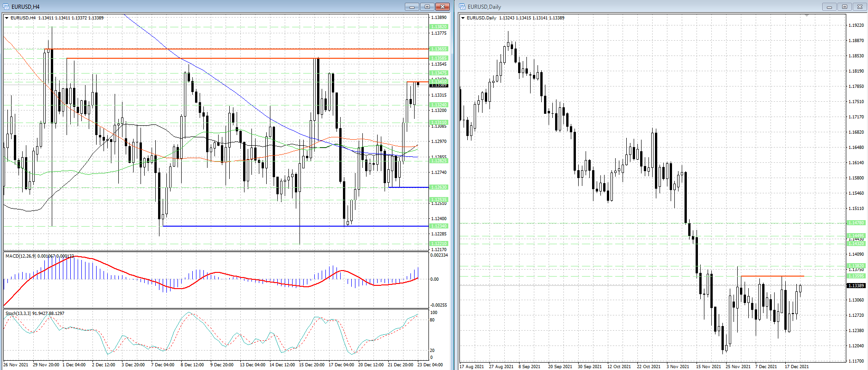Click the 1.13595 green price label in Daily
The image size is (868, 370).
(856, 276)
